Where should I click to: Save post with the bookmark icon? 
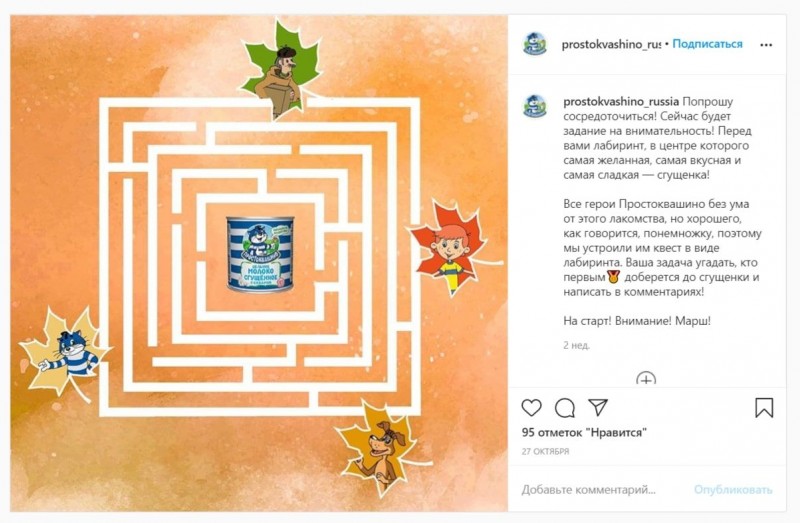[764, 408]
